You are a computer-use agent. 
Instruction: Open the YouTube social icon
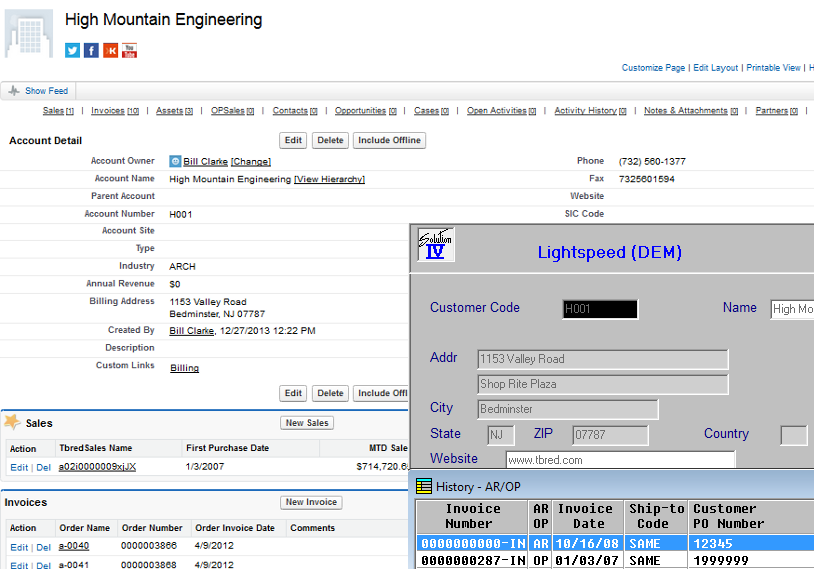click(x=129, y=50)
